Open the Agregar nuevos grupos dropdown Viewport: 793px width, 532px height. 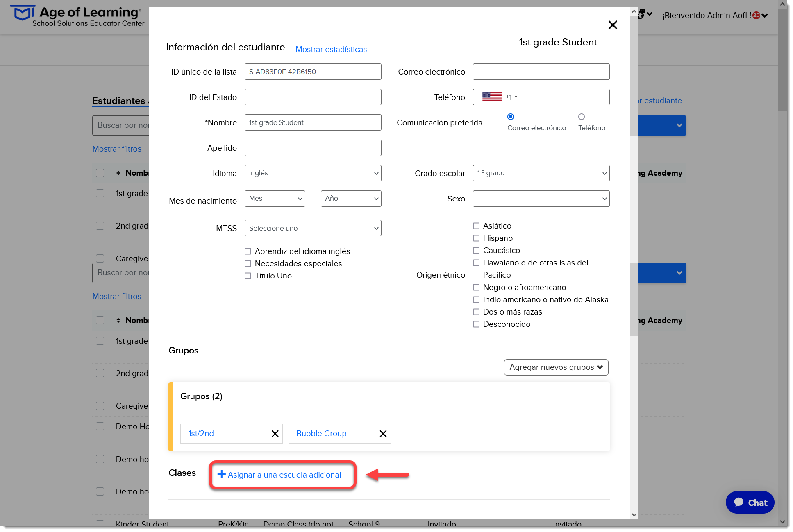(x=556, y=367)
